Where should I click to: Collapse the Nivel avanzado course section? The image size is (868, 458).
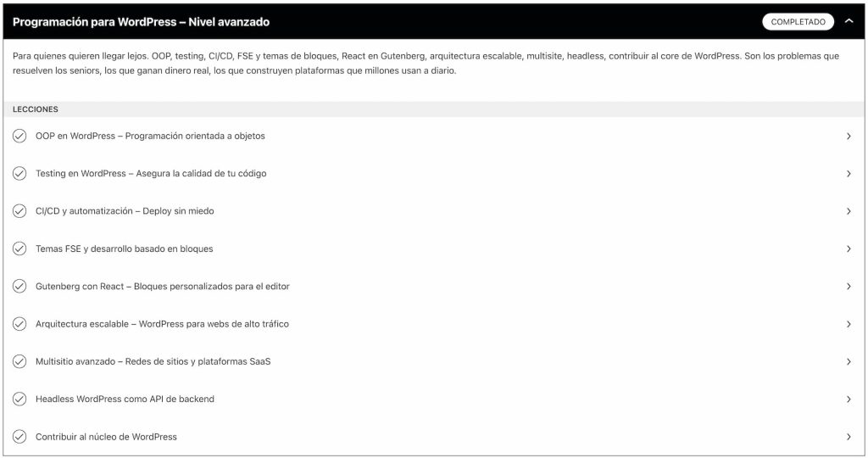849,22
